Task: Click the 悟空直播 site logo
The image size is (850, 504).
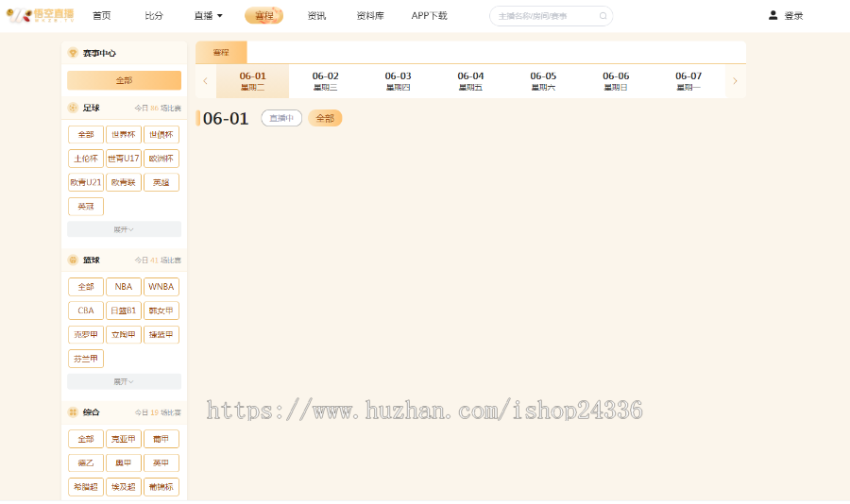Action: pyautogui.click(x=40, y=15)
